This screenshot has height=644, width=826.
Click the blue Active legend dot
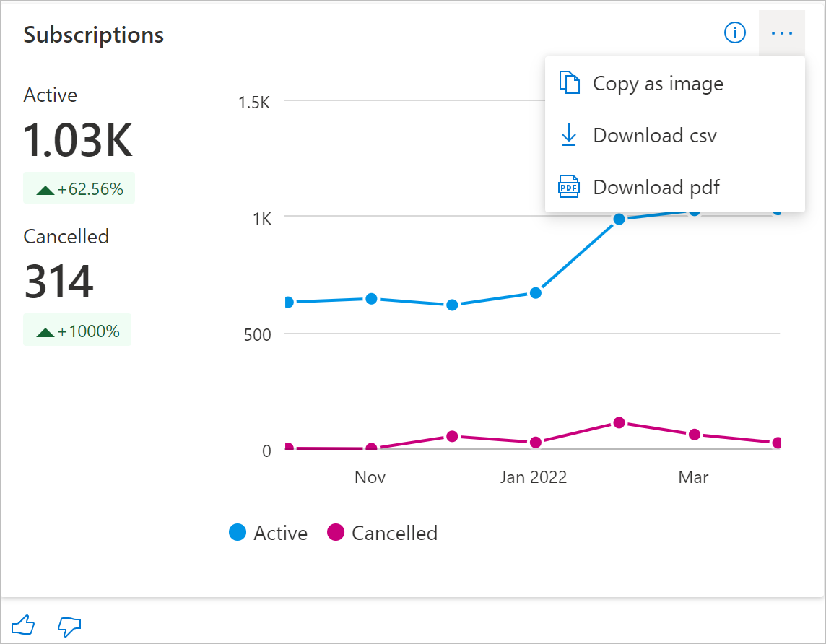pyautogui.click(x=238, y=533)
